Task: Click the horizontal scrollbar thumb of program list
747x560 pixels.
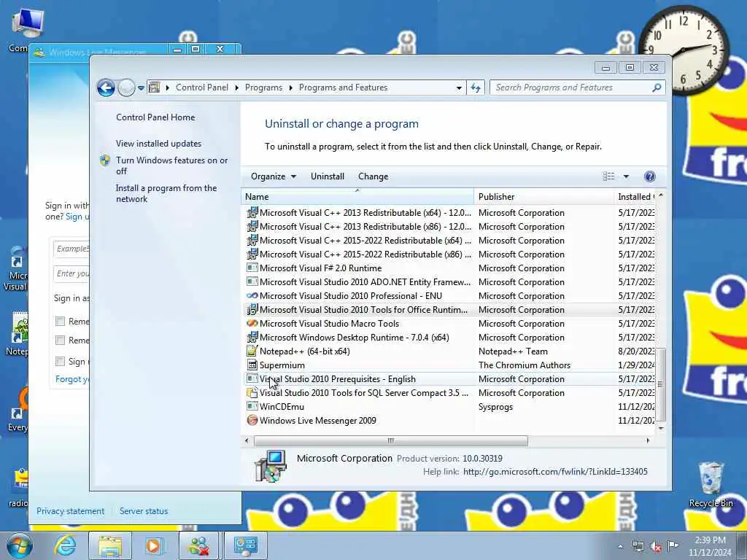Action: (x=391, y=440)
